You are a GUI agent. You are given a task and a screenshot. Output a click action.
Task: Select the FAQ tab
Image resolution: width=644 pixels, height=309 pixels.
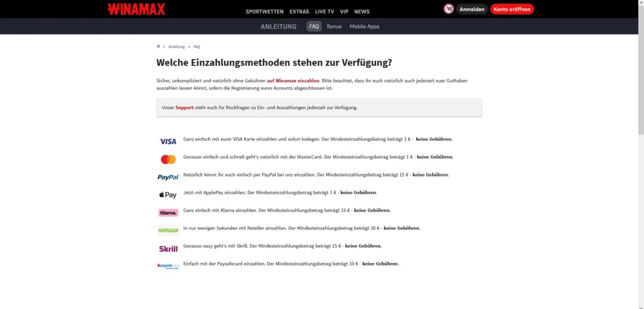click(x=314, y=26)
